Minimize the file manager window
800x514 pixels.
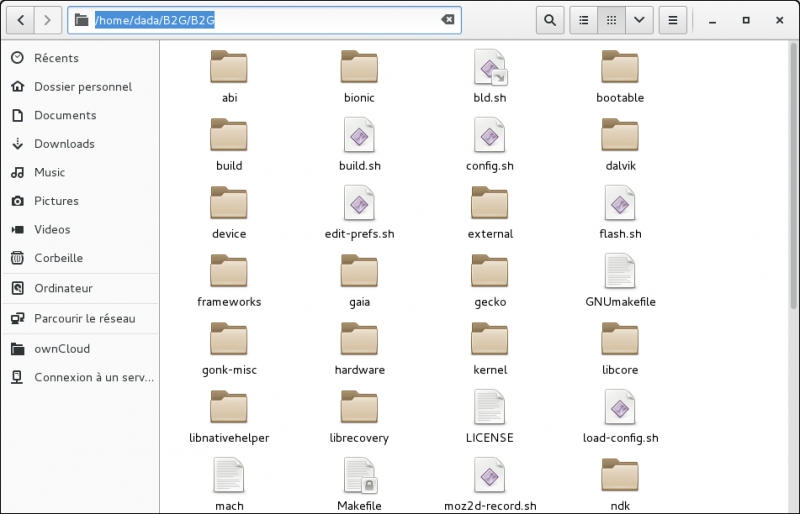point(712,20)
